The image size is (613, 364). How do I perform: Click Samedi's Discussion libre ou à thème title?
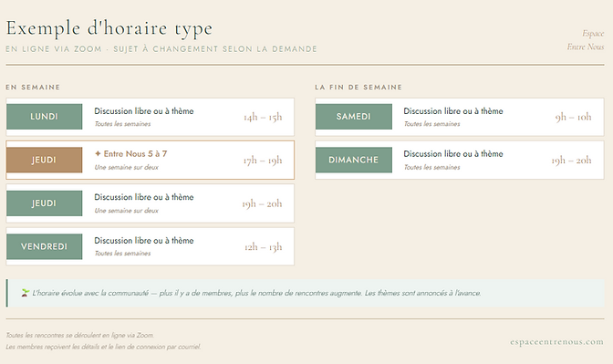pos(453,111)
